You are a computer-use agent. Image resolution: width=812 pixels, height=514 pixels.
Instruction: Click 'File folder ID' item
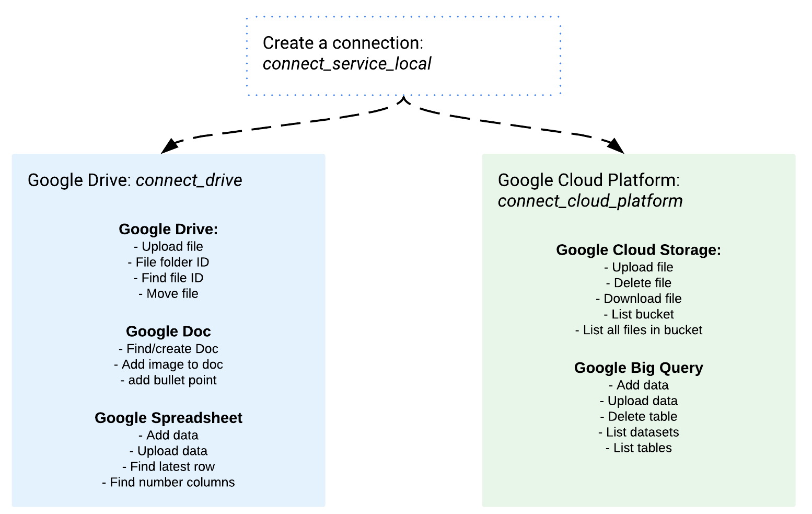(x=168, y=262)
